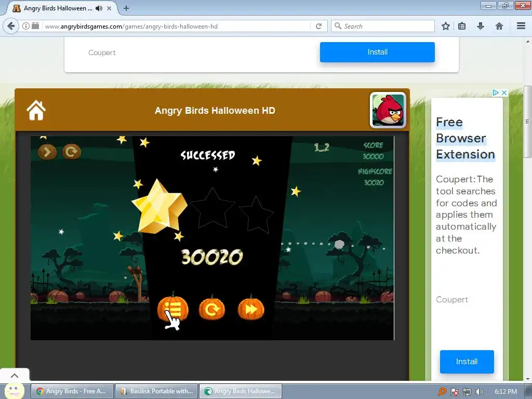Click the Start button smiley icon
Screen dimensions: 532x399
[14, 391]
